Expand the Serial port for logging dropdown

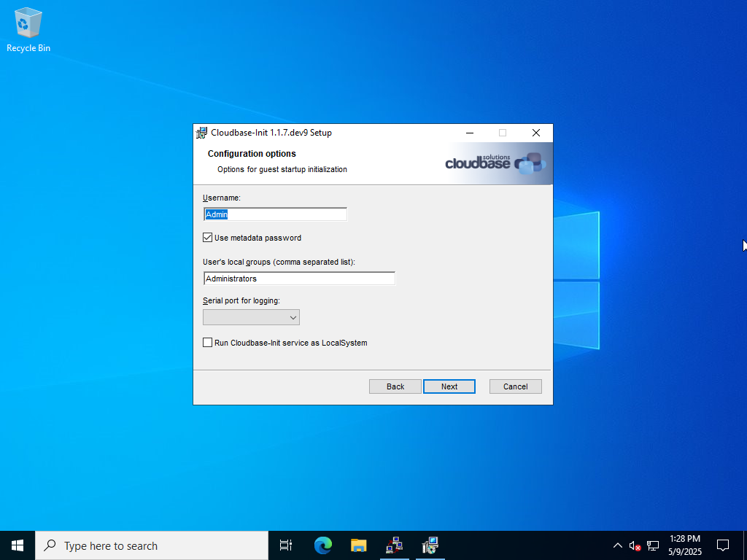(251, 318)
